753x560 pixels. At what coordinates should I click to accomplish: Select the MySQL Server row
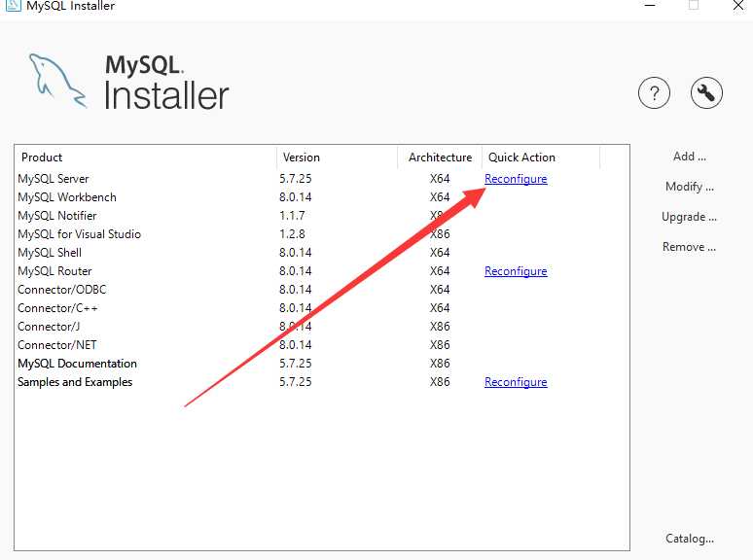(321, 179)
